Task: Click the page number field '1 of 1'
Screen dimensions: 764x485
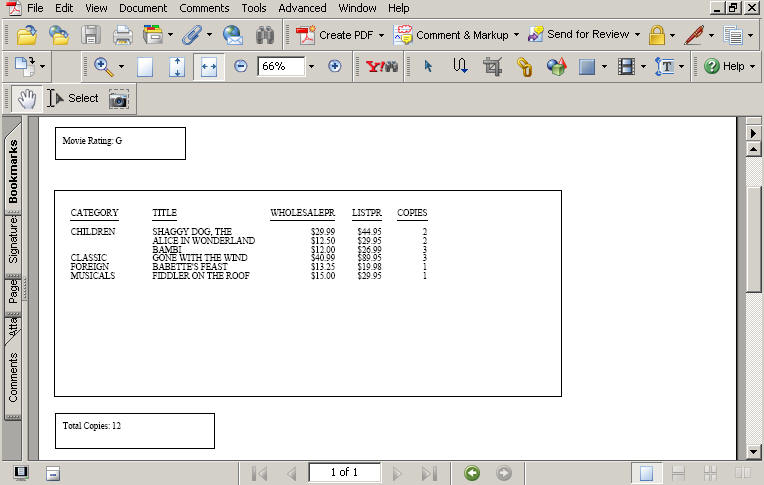Action: click(x=344, y=472)
